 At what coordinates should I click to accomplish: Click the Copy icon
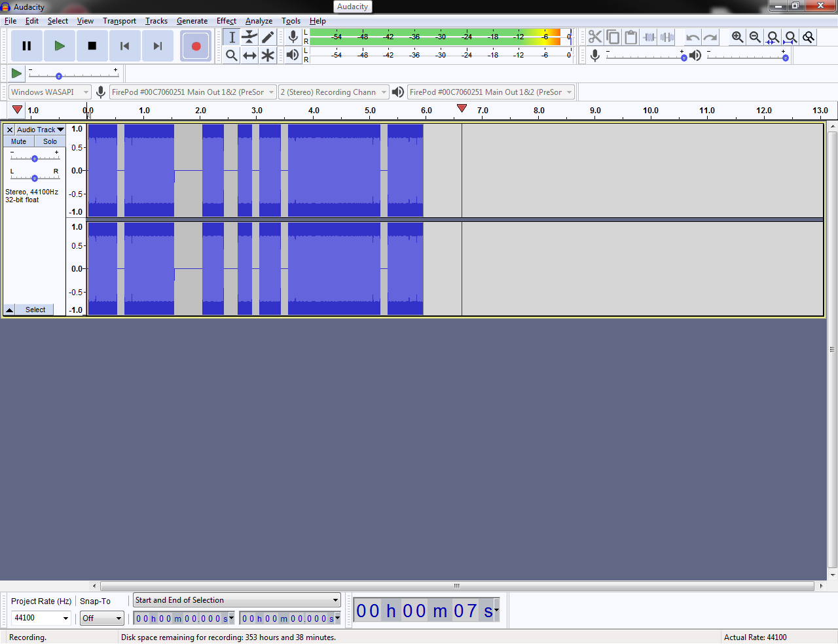[613, 37]
